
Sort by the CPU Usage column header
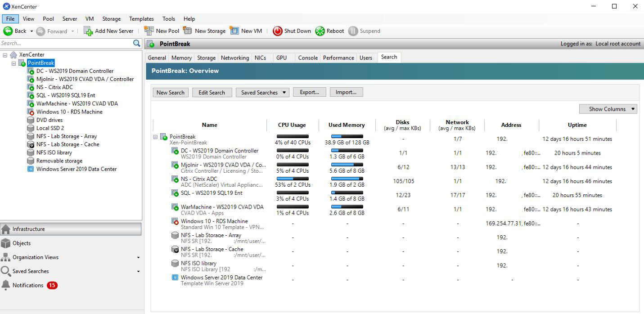(292, 125)
